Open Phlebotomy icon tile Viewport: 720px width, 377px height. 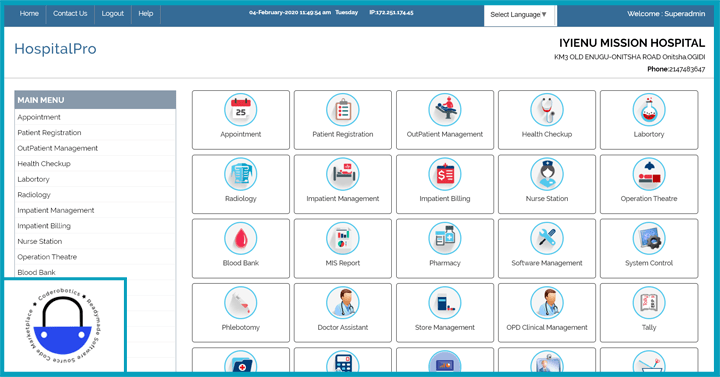pos(241,313)
